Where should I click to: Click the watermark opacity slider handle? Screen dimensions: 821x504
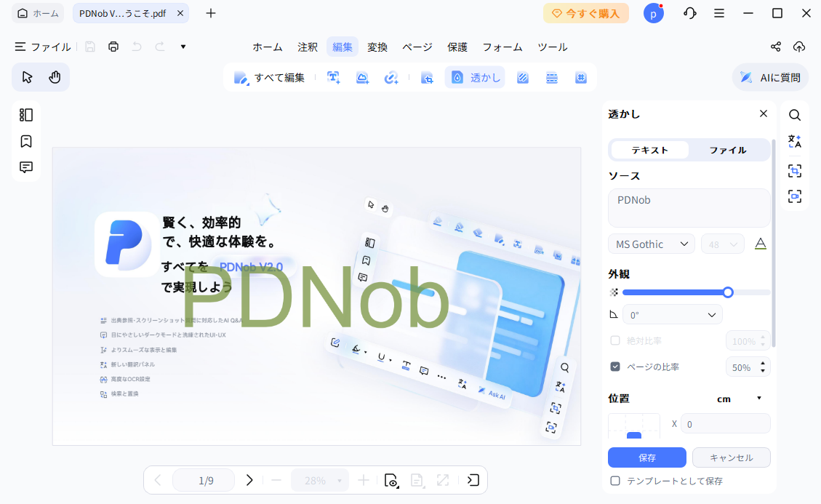tap(728, 292)
